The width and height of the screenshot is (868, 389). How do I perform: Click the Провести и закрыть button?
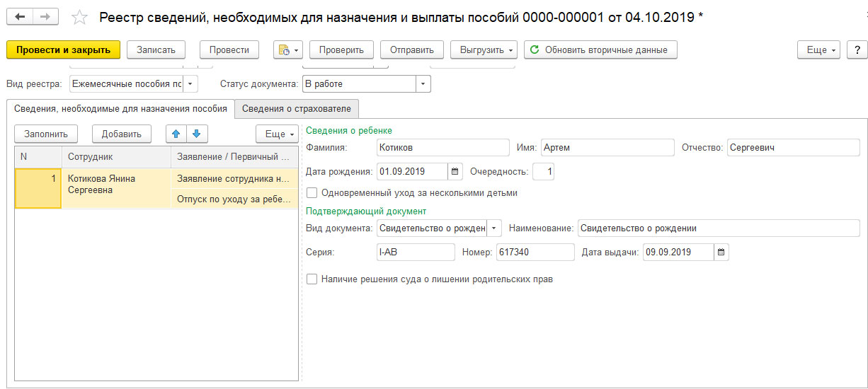click(63, 50)
